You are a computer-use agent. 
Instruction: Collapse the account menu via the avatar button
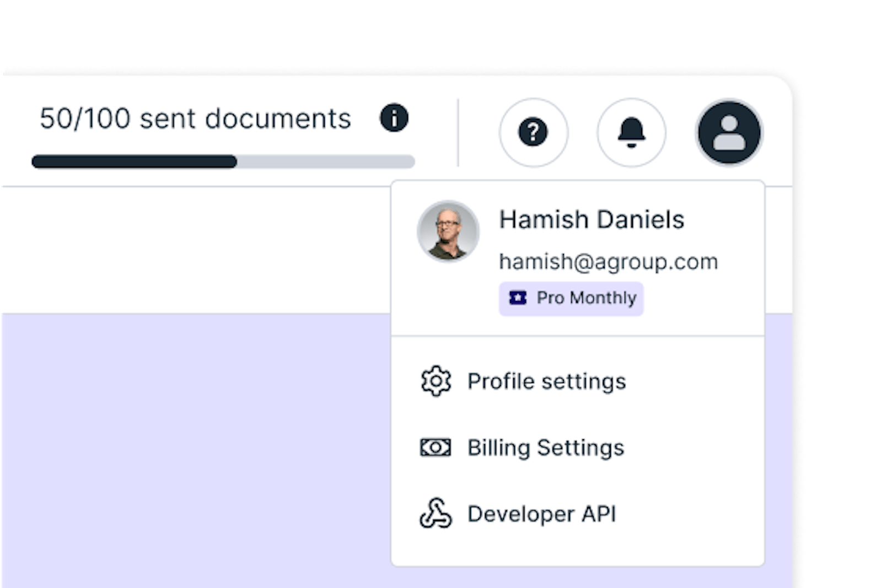(729, 132)
